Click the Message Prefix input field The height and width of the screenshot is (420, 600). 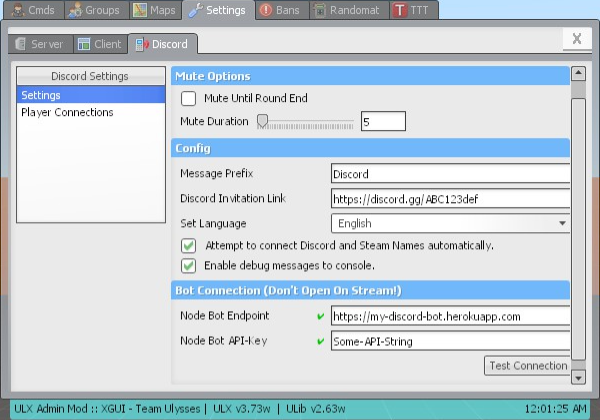(x=450, y=174)
